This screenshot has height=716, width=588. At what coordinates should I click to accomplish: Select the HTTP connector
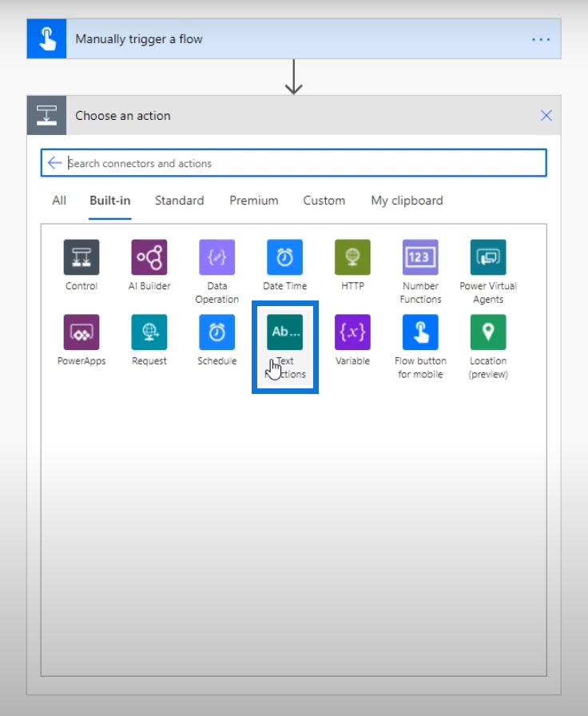point(352,257)
